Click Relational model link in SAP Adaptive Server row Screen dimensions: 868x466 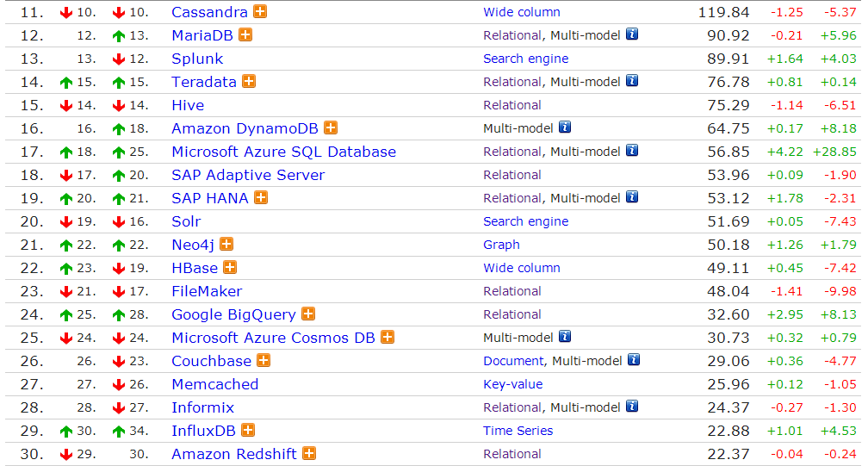pyautogui.click(x=512, y=175)
